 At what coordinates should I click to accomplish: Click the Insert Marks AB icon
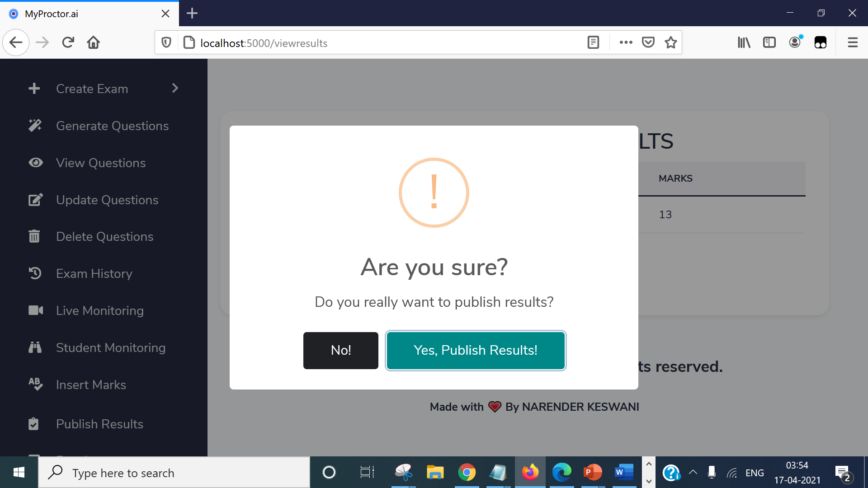click(x=34, y=385)
